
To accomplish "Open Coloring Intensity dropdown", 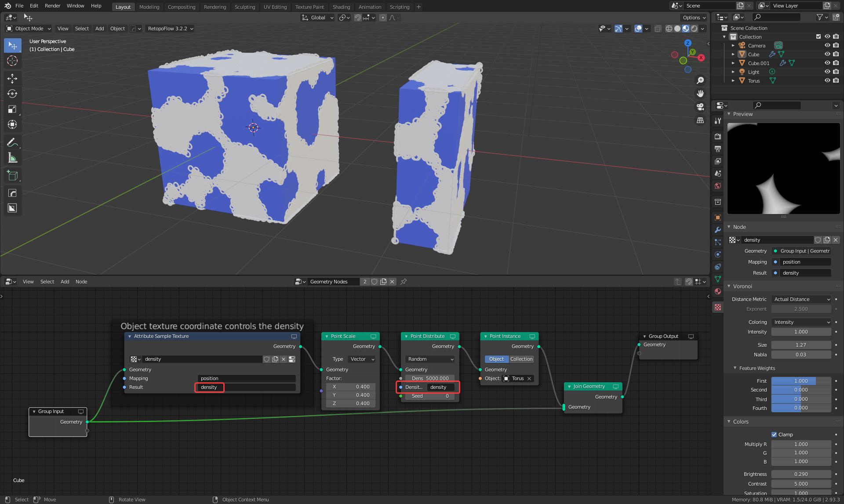I will pyautogui.click(x=801, y=322).
